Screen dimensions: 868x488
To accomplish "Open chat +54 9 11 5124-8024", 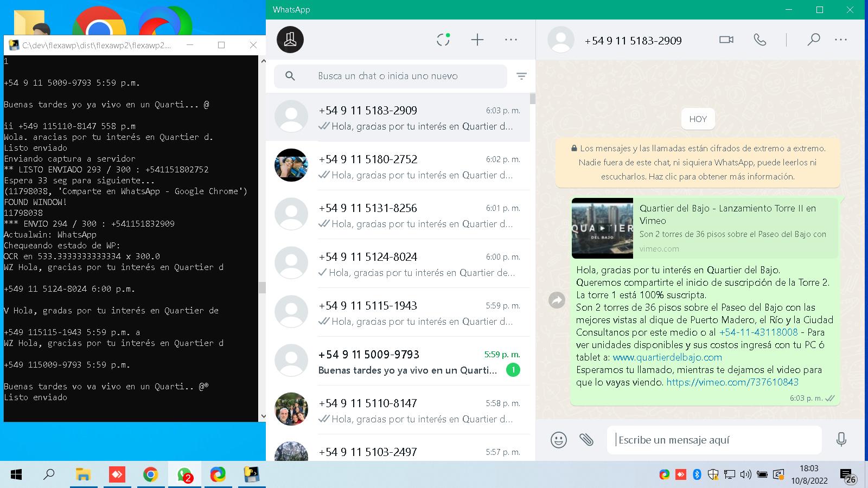I will (398, 264).
